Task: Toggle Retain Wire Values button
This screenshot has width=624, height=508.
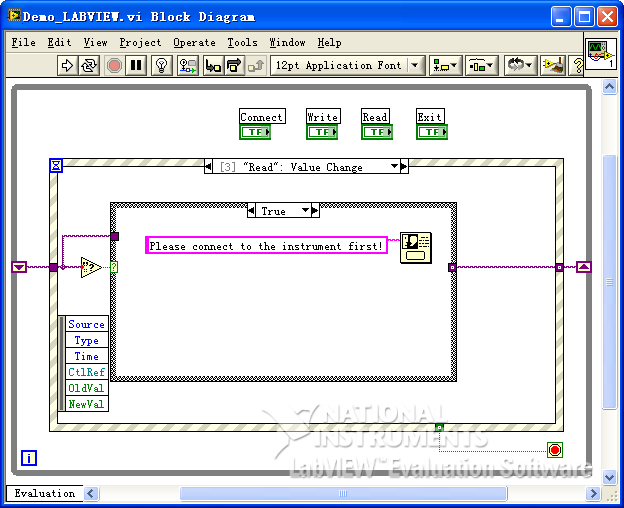Action: [187, 65]
